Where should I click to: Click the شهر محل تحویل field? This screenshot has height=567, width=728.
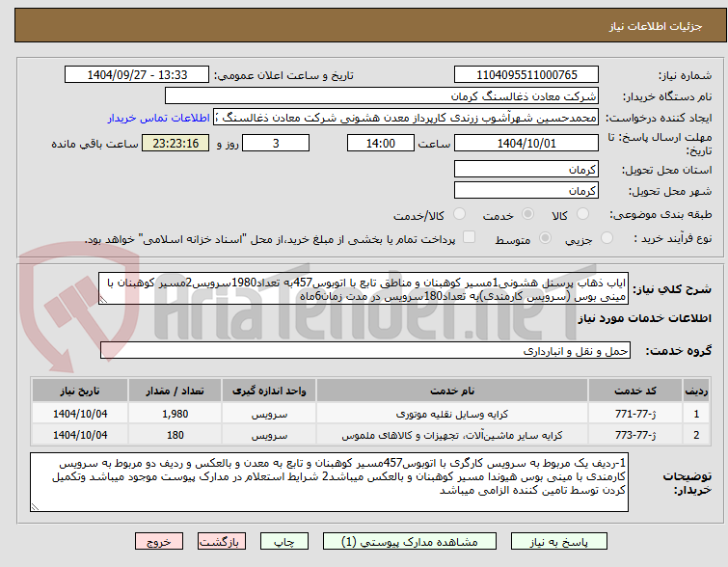526,190
